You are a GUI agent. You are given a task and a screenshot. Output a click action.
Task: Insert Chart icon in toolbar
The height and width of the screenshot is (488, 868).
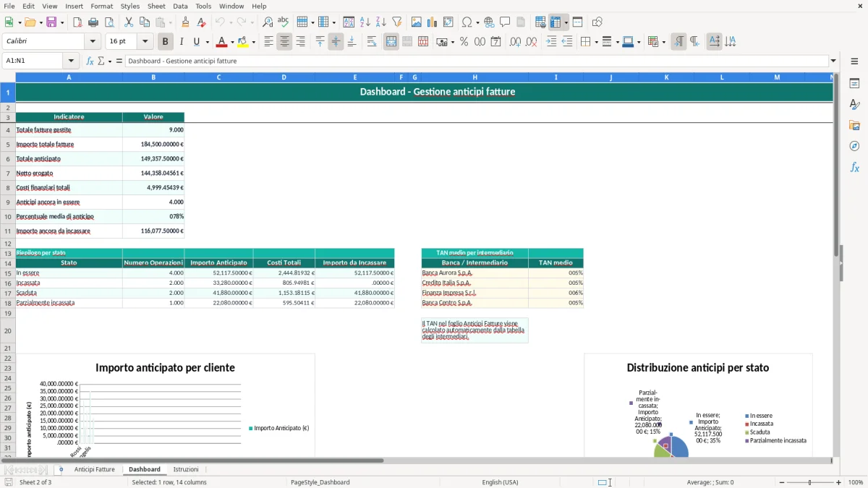tap(433, 22)
